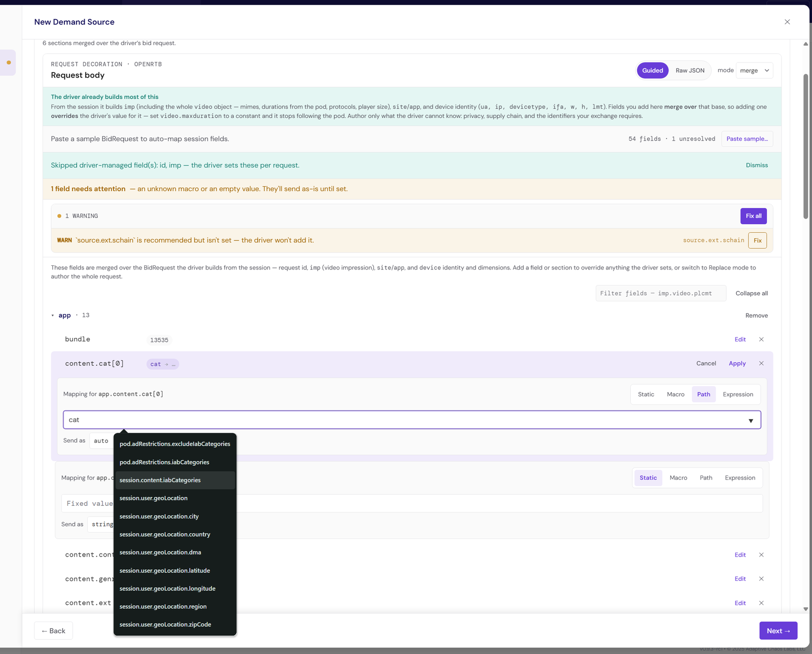Select Macro tab in lower mapping panel
This screenshot has height=654, width=812.
pos(678,478)
